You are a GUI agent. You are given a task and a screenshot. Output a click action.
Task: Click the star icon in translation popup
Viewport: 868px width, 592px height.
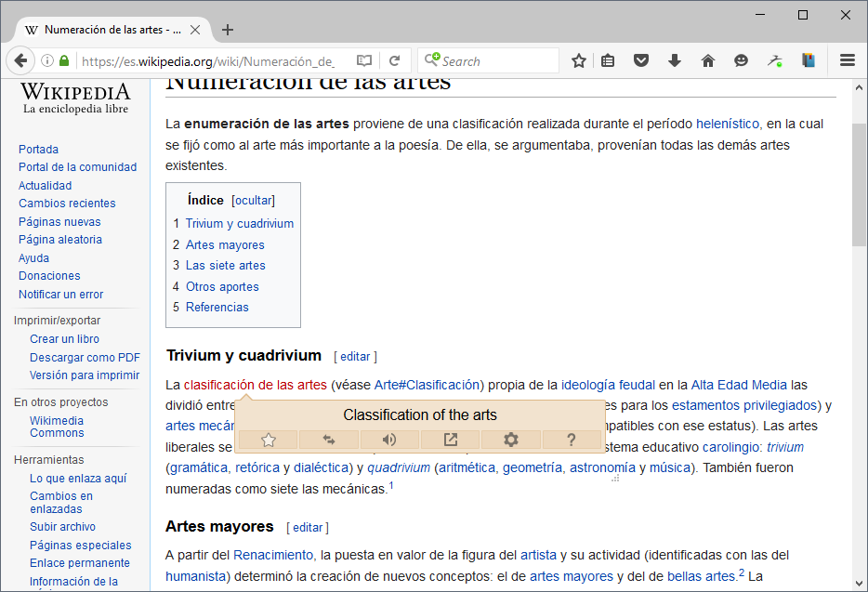(x=269, y=440)
